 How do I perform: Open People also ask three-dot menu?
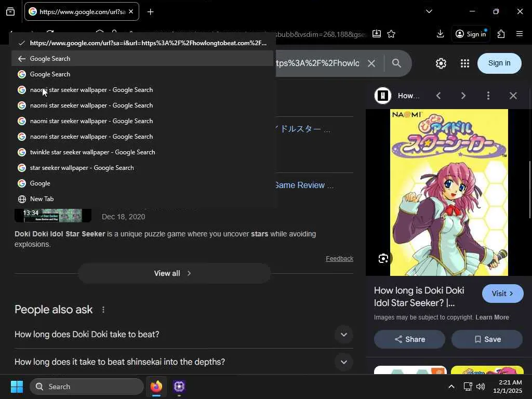point(103,310)
